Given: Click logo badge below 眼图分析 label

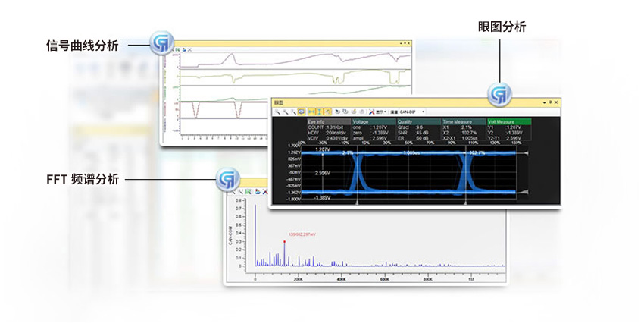Looking at the screenshot, I should click(499, 93).
